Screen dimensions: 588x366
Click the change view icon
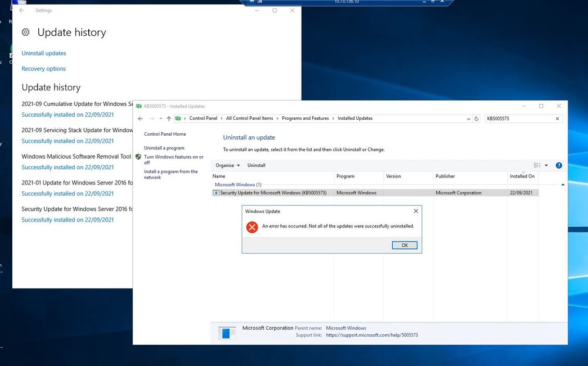[537, 165]
